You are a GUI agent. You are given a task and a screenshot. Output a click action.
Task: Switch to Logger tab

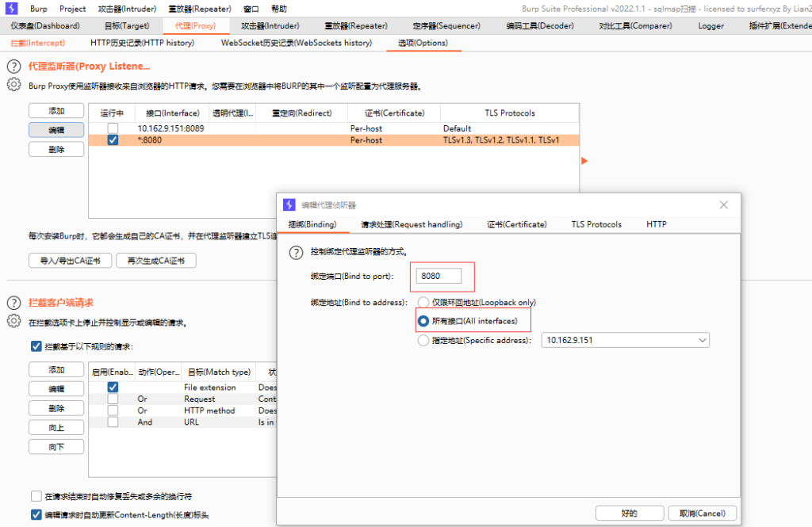711,26
